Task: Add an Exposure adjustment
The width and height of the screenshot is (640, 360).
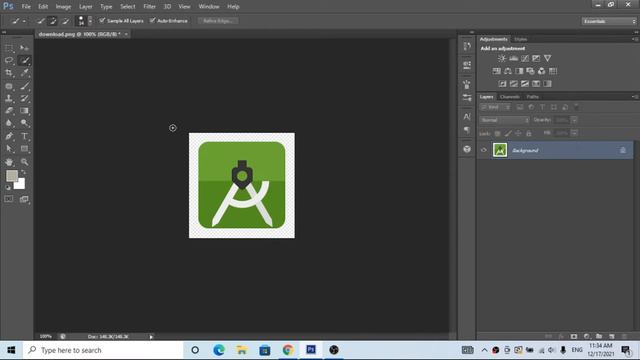Action: [536, 58]
